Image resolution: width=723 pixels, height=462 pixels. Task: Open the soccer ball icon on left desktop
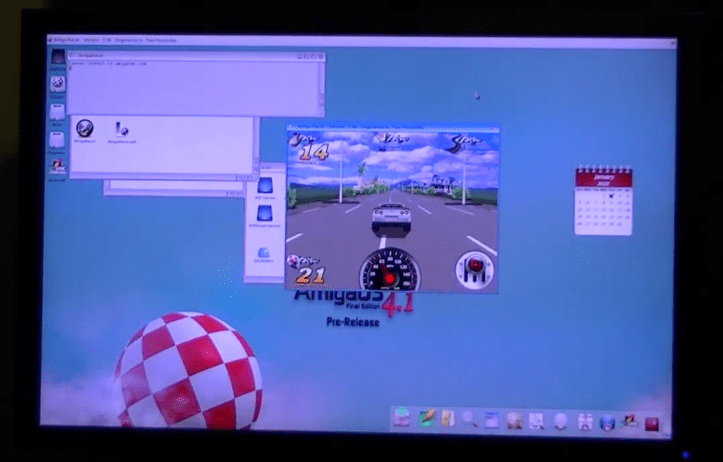click(x=58, y=84)
